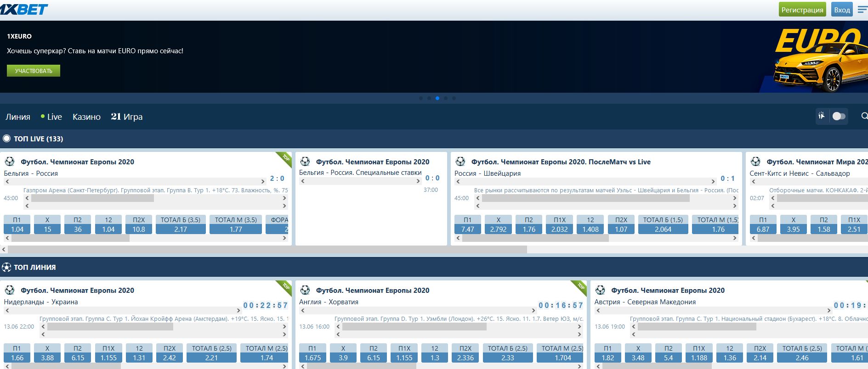Screen dimensions: 868x369
Task: Click the УЧАСТВОВАТЬ banner button
Action: coord(34,71)
